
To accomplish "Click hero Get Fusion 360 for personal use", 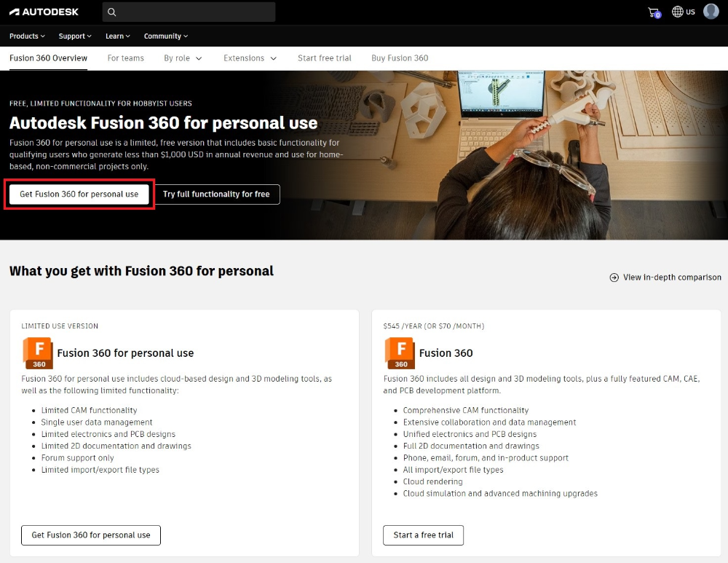I will (79, 194).
